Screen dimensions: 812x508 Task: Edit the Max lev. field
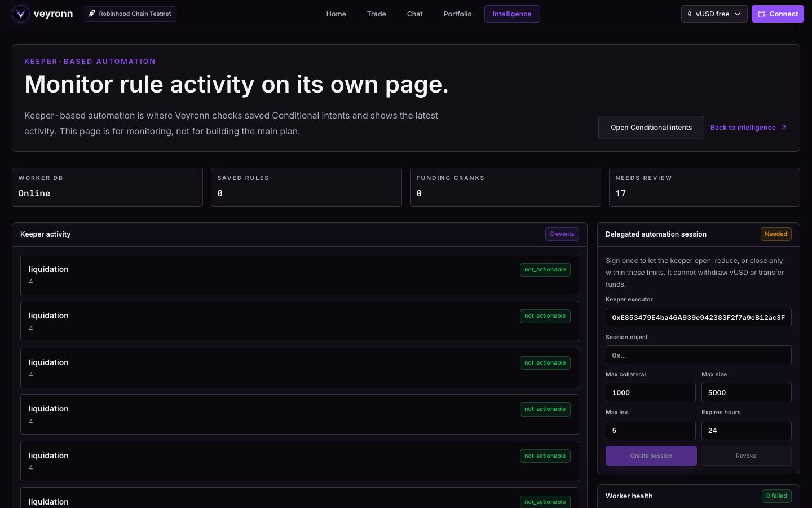pyautogui.click(x=651, y=431)
